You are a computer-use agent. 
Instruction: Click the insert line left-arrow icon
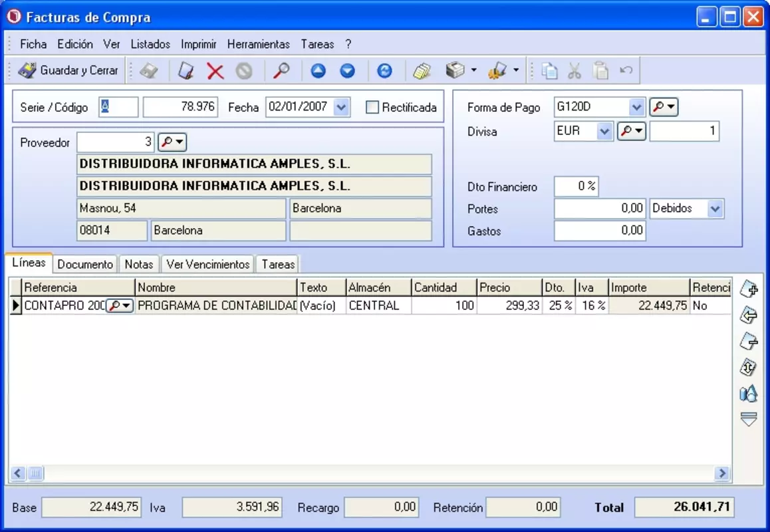click(x=749, y=315)
